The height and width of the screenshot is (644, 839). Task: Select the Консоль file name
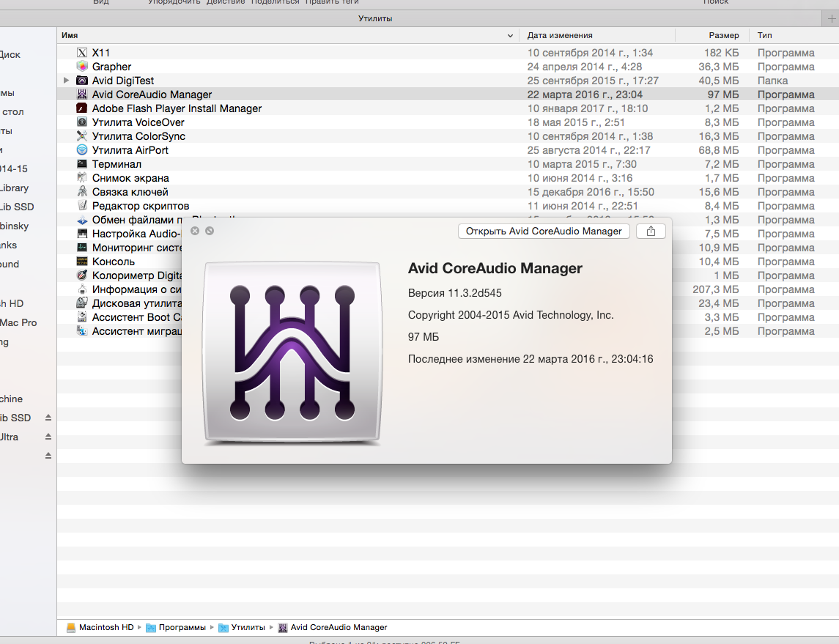coord(114,262)
